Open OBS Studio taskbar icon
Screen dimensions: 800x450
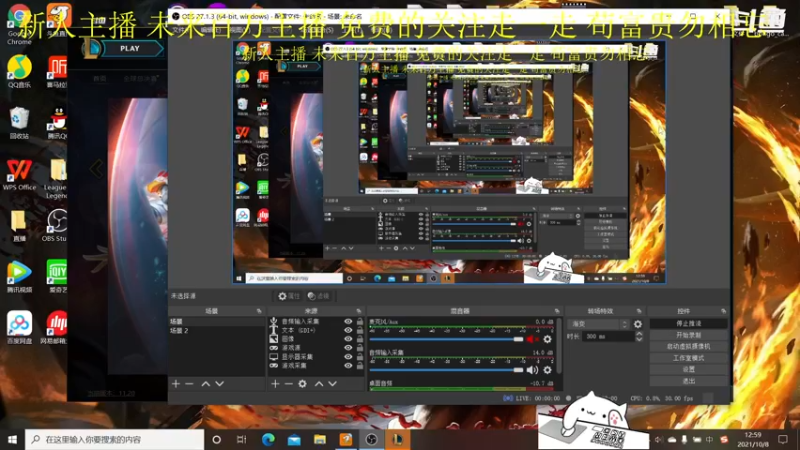coord(371,439)
